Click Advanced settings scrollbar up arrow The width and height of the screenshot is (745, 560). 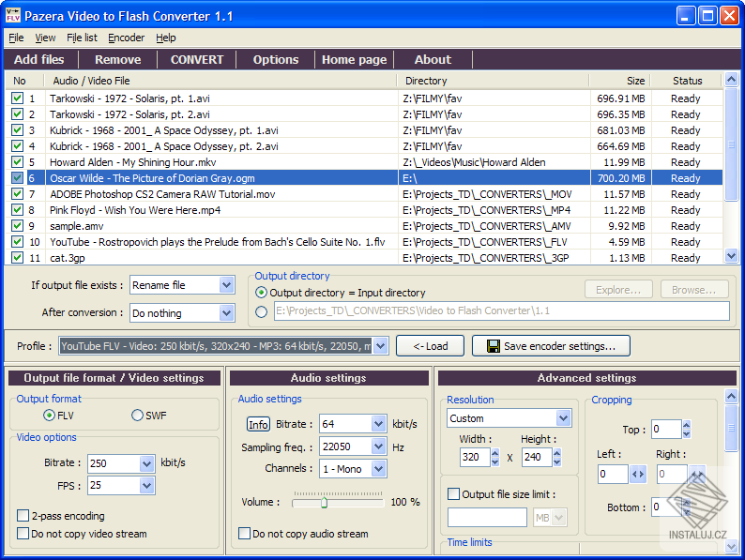731,396
